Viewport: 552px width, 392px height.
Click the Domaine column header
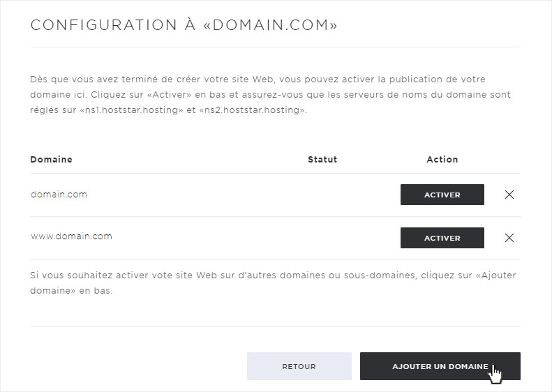coord(52,160)
